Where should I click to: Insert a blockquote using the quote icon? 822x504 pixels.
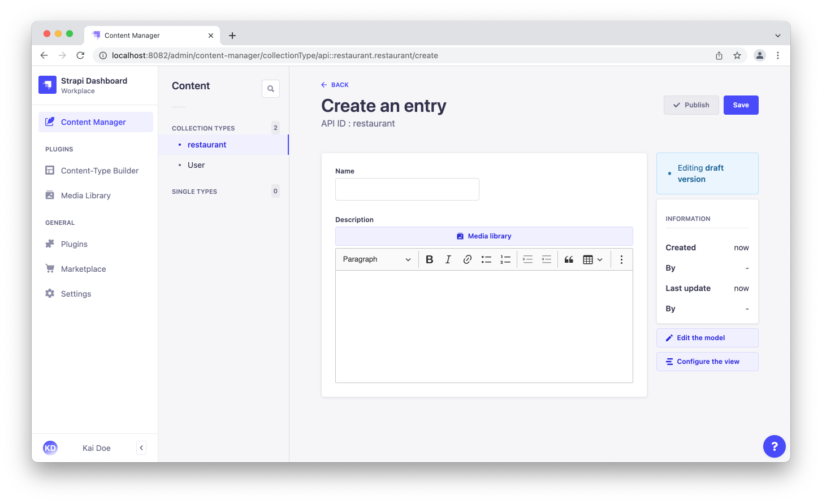(x=569, y=259)
